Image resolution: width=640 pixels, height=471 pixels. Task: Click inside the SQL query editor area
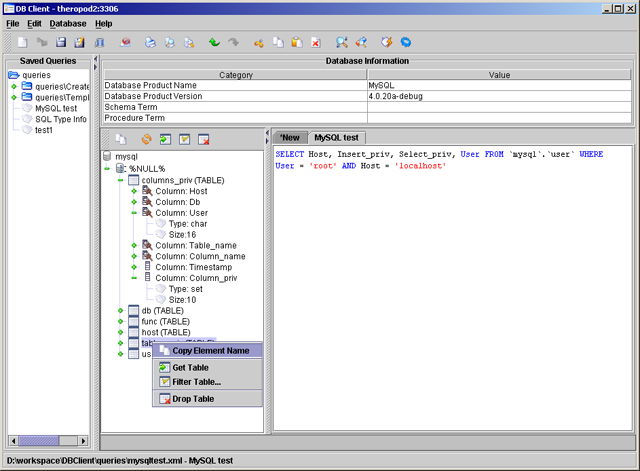tap(452, 288)
